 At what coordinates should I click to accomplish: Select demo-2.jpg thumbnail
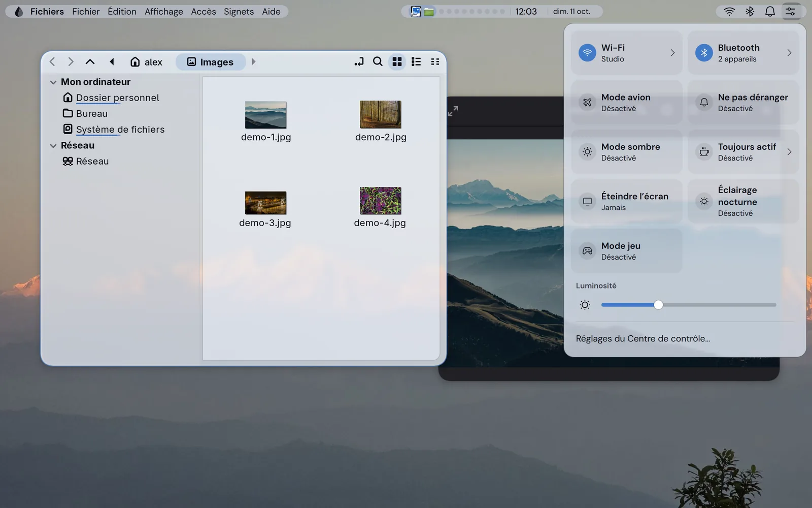click(381, 114)
